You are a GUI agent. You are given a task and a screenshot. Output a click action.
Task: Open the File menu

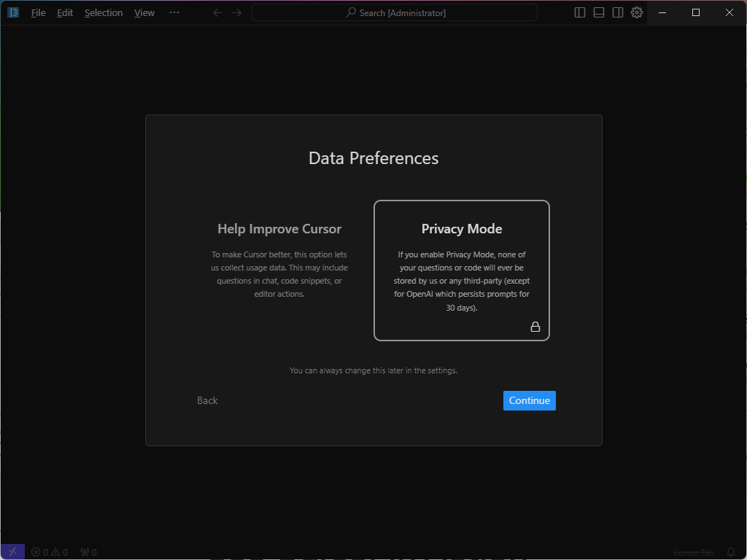point(39,13)
